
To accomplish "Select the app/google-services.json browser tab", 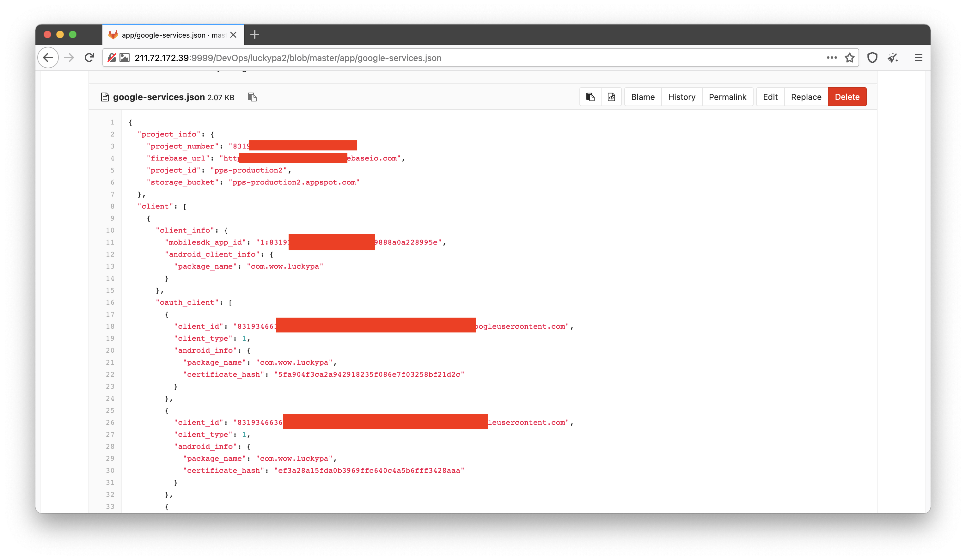I will click(x=173, y=35).
